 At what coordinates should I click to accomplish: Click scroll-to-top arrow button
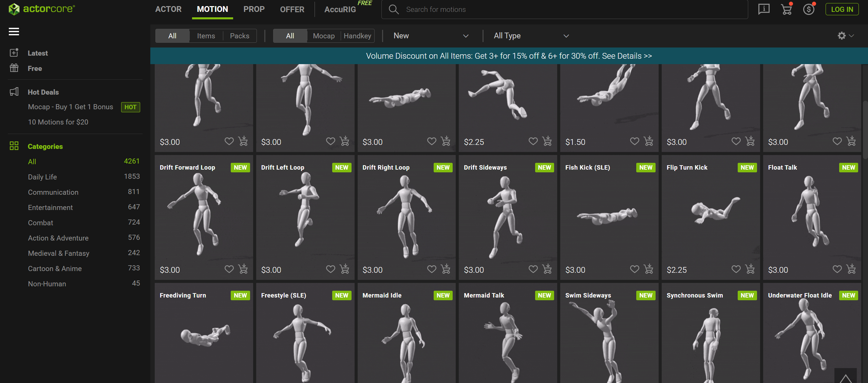846,376
